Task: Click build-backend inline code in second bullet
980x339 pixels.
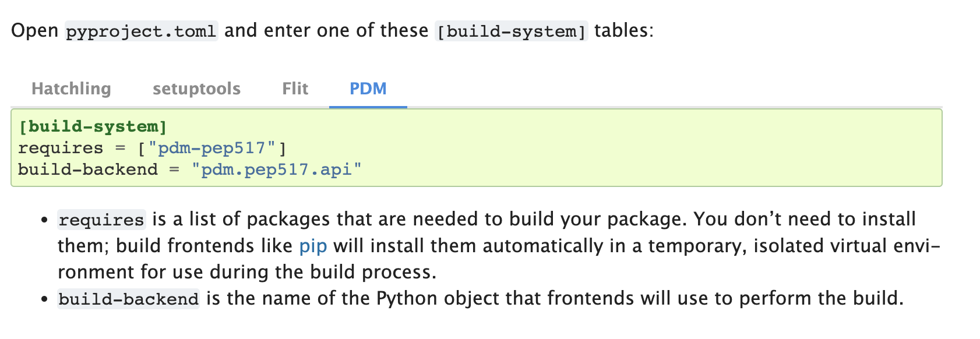Action: tap(129, 299)
